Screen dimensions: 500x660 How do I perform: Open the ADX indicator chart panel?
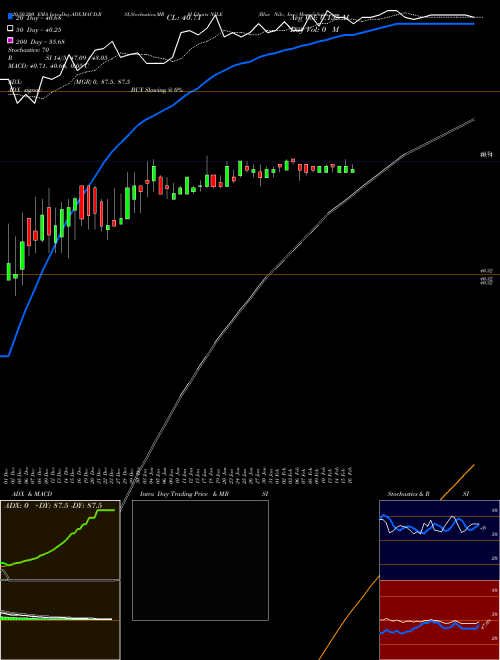coord(60,540)
